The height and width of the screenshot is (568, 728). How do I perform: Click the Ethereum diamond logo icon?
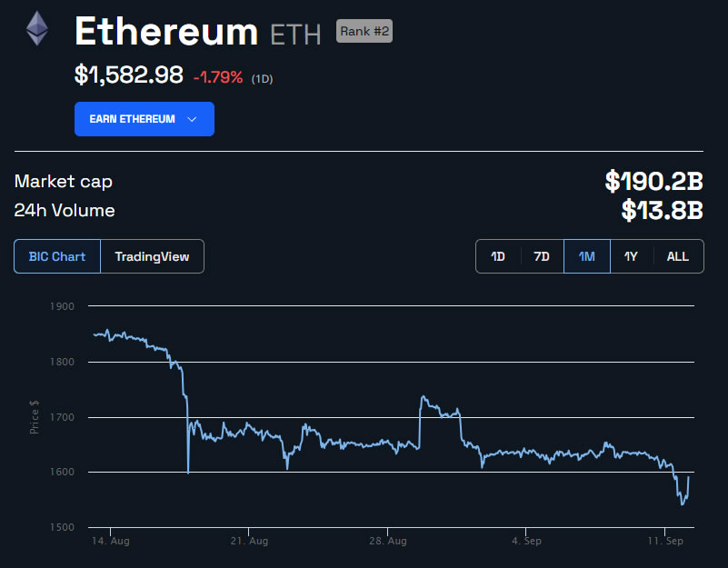pyautogui.click(x=37, y=29)
